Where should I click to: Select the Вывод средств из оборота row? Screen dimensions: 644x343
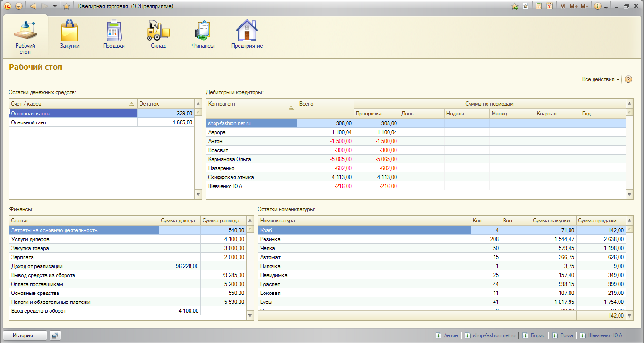[x=128, y=275]
